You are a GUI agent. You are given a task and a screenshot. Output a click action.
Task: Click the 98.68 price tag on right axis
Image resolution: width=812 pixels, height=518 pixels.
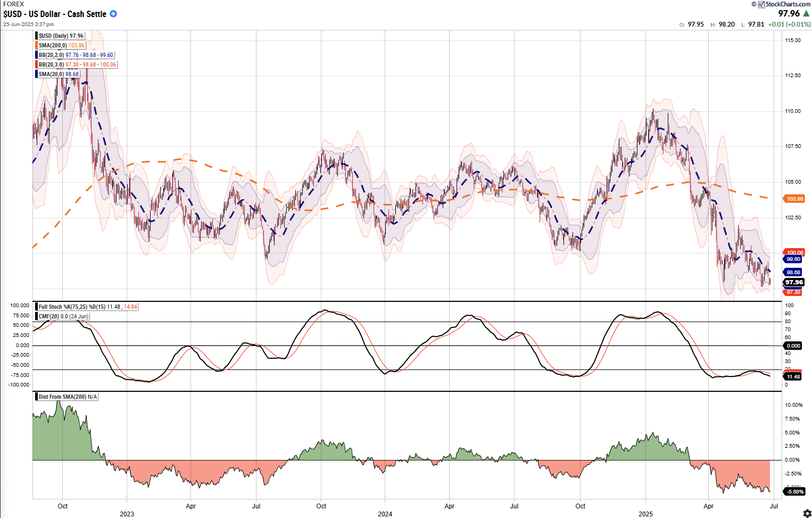coord(793,272)
